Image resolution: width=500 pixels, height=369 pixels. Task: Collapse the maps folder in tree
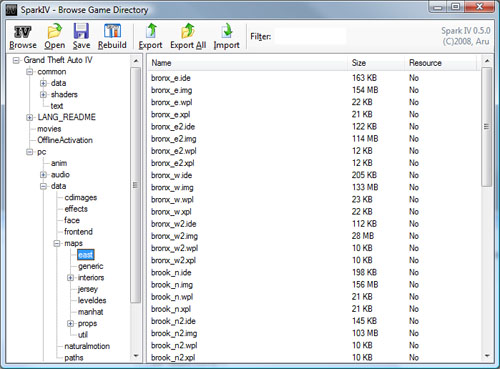(x=57, y=244)
